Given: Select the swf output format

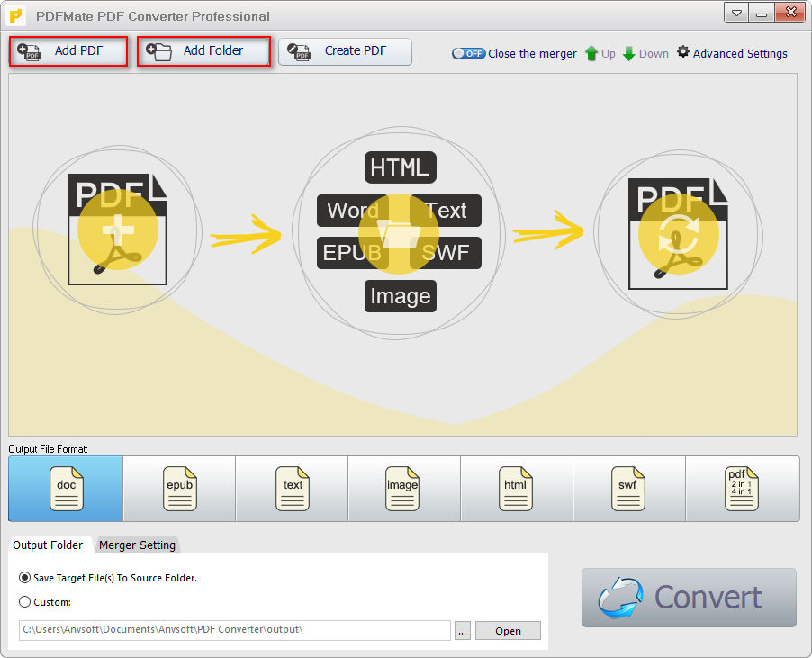Looking at the screenshot, I should click(x=628, y=489).
